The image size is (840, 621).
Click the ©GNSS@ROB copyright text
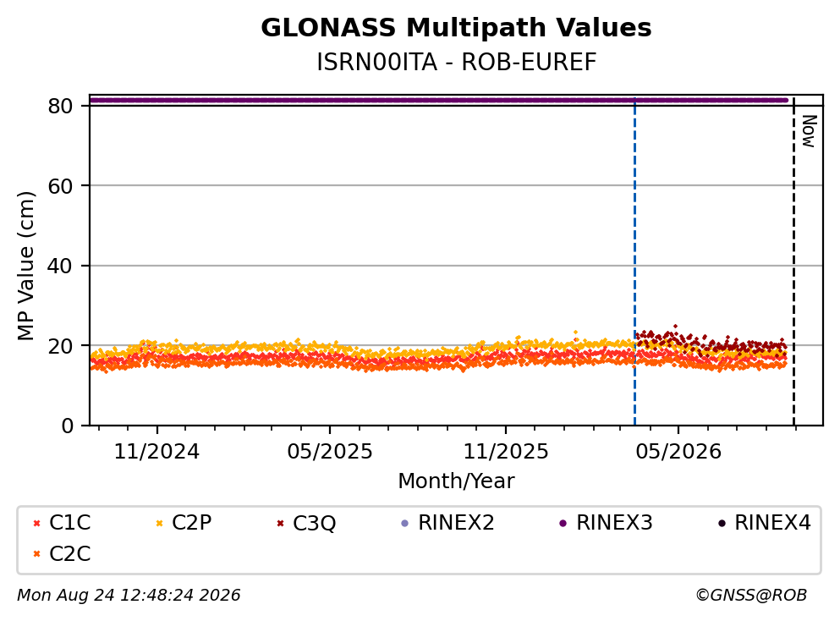751,596
